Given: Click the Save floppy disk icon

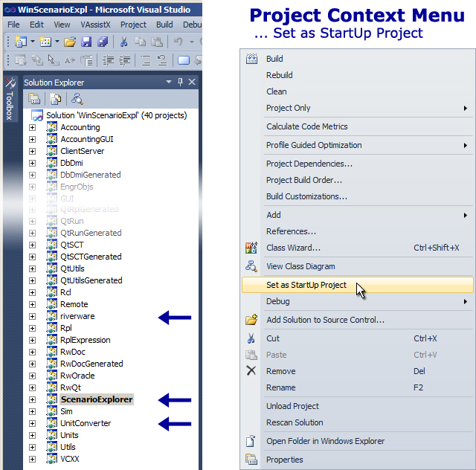Looking at the screenshot, I should [86, 42].
